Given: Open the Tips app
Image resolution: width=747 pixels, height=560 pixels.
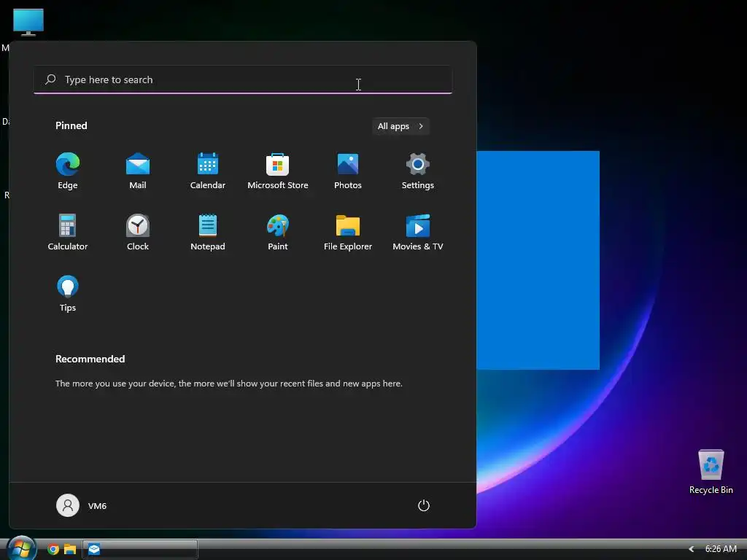Looking at the screenshot, I should [68, 293].
